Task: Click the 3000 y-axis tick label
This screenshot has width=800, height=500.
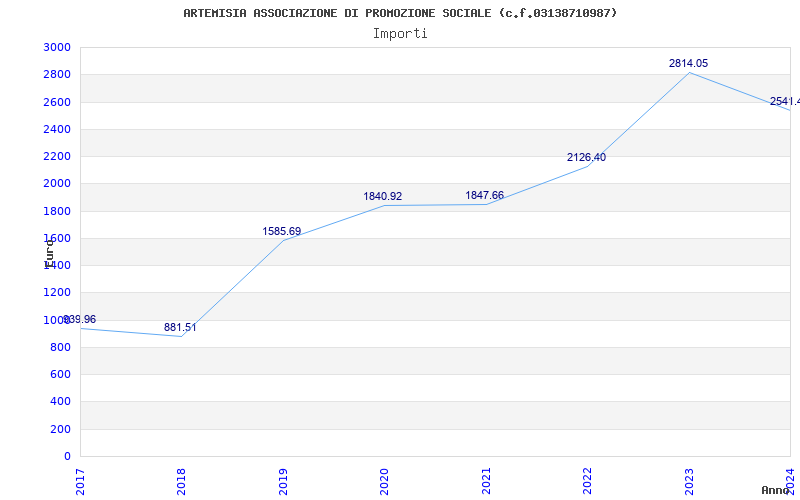Action: click(57, 47)
